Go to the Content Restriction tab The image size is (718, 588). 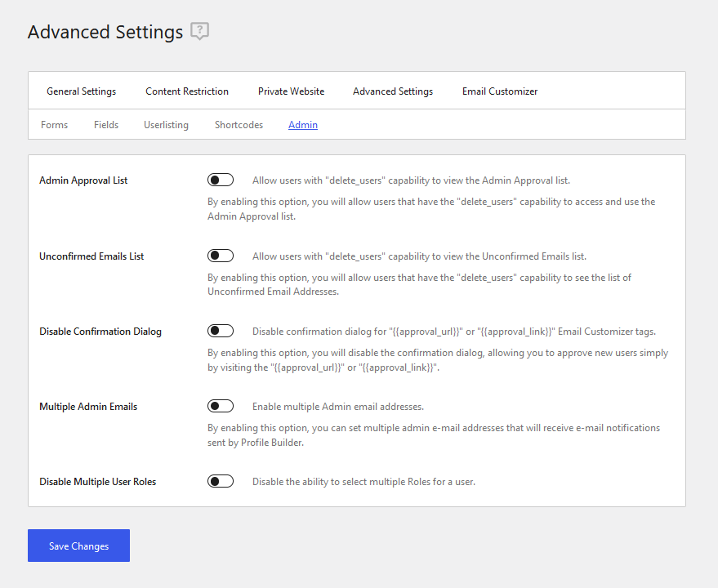click(187, 91)
